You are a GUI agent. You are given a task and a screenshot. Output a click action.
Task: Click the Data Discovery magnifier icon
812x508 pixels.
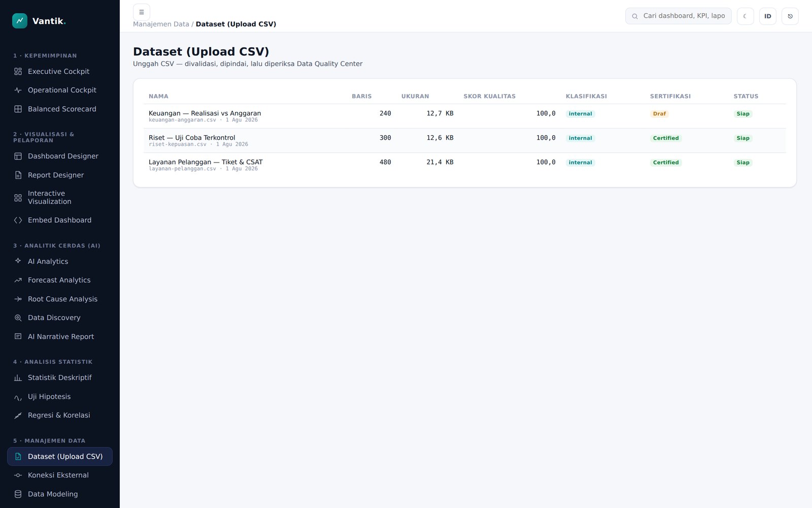coord(18,318)
